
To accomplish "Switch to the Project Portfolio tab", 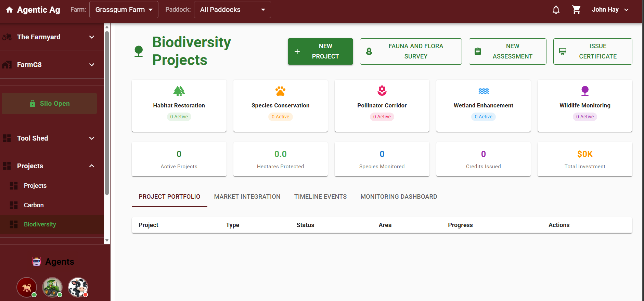I will tap(169, 197).
